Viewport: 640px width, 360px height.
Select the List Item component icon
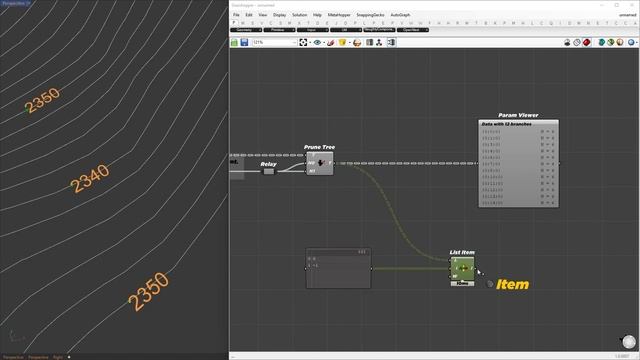462,269
